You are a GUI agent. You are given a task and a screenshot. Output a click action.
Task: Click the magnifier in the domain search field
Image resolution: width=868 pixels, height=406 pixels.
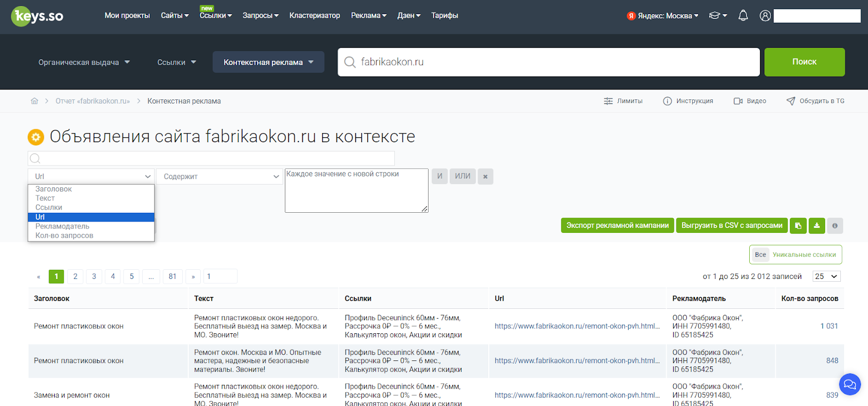[x=350, y=62]
